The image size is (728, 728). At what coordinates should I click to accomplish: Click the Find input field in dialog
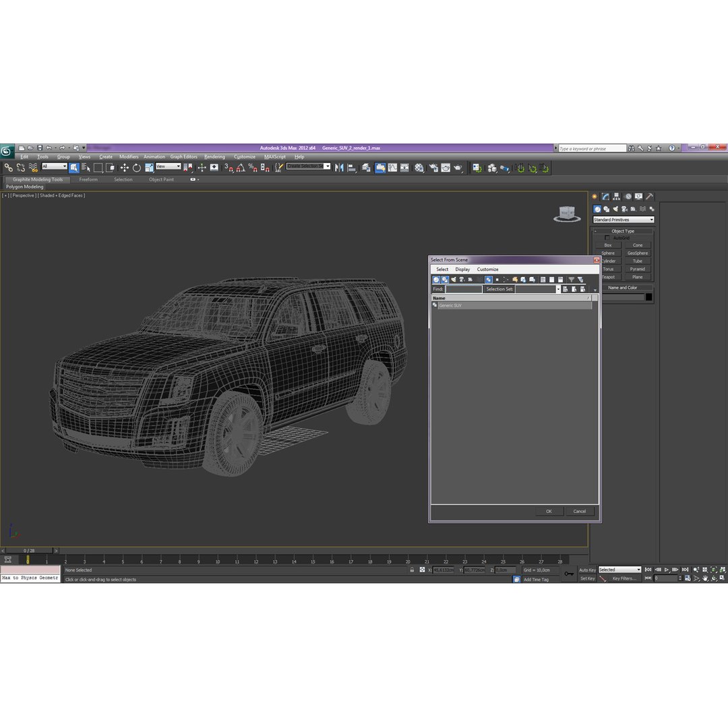(x=463, y=289)
